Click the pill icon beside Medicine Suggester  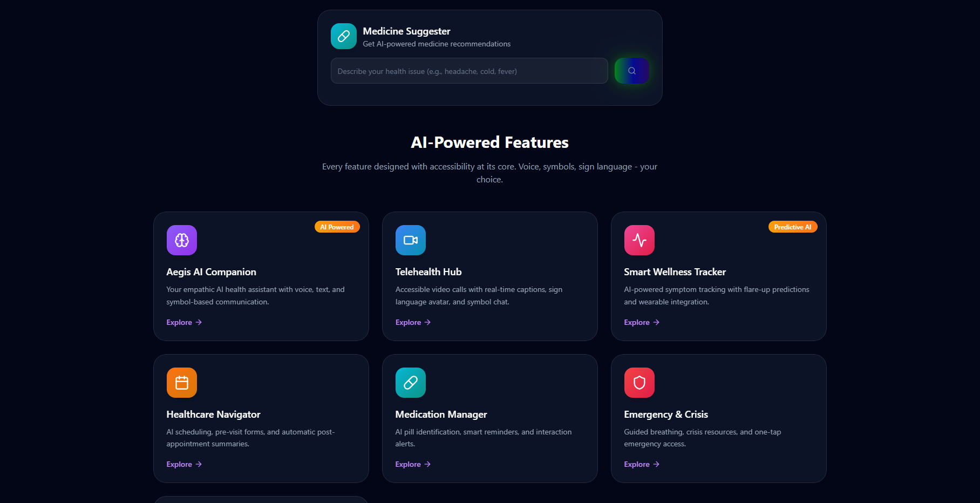(343, 36)
